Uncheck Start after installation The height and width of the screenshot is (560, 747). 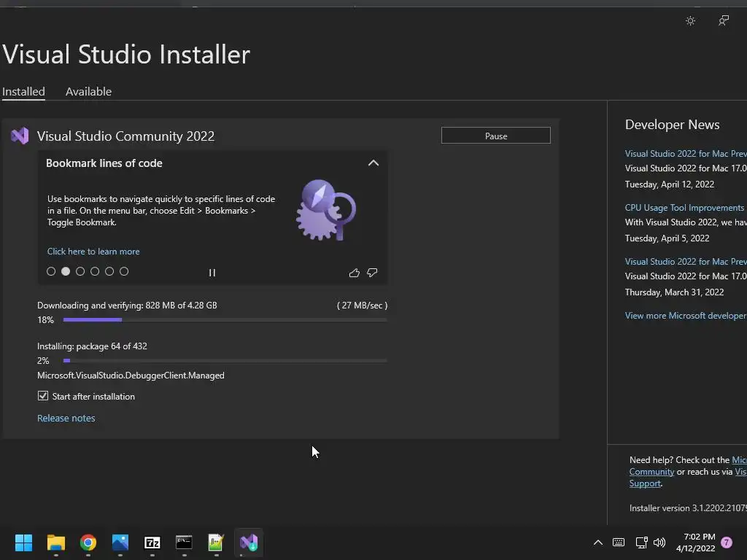pyautogui.click(x=43, y=396)
